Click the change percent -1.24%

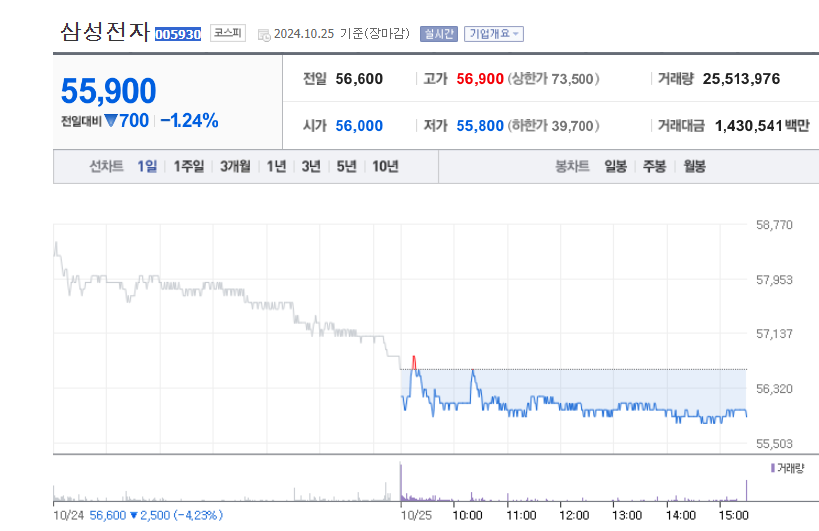pos(189,121)
